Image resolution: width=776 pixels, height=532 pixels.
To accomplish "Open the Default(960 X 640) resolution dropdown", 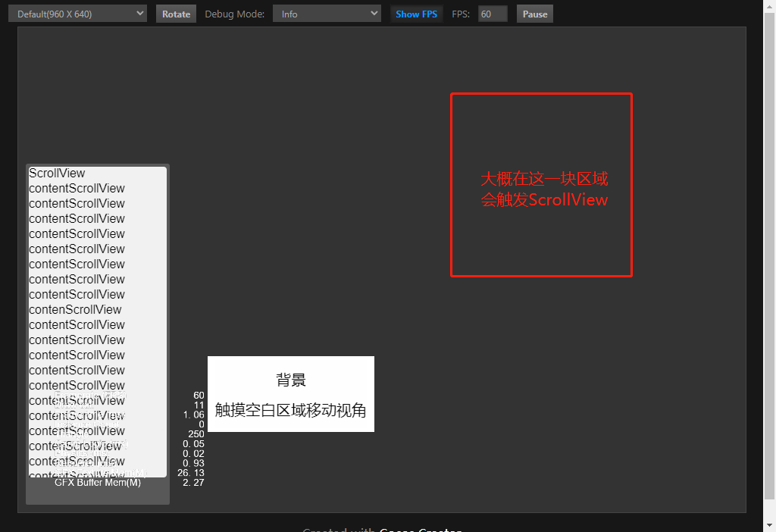I will point(78,14).
